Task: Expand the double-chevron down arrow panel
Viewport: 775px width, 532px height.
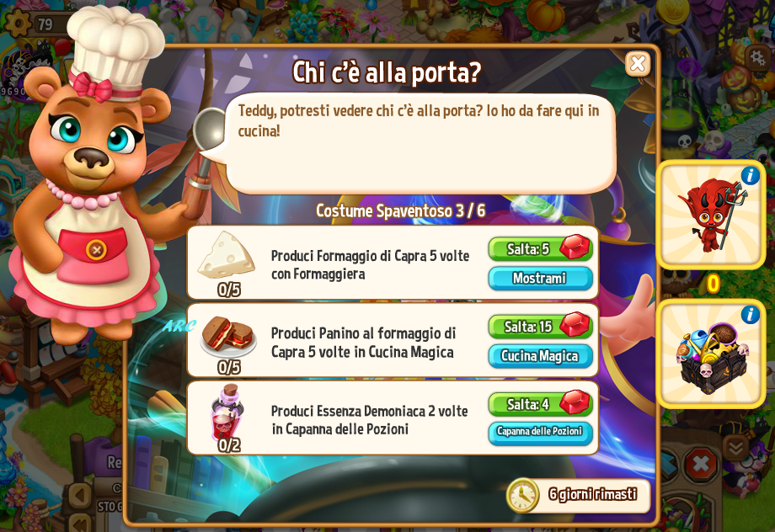Action: (735, 448)
